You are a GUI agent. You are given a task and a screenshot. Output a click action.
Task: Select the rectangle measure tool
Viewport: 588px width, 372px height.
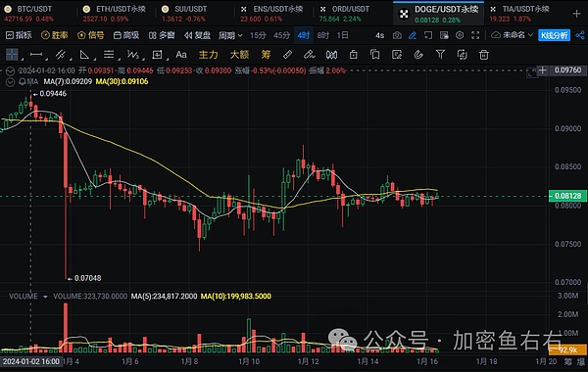click(157, 55)
